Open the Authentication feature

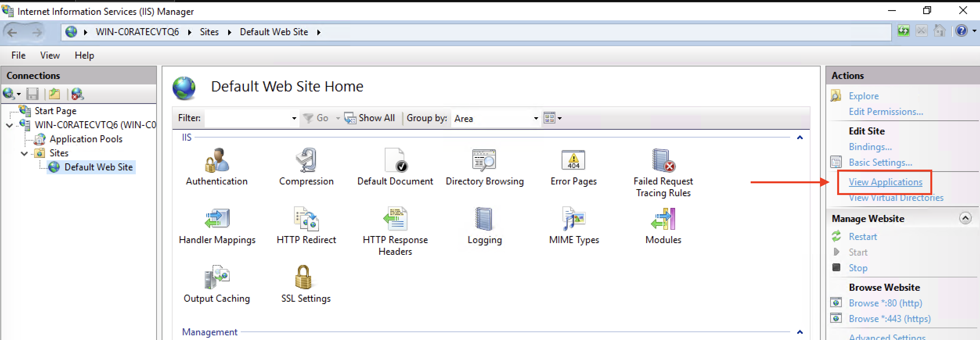(217, 167)
